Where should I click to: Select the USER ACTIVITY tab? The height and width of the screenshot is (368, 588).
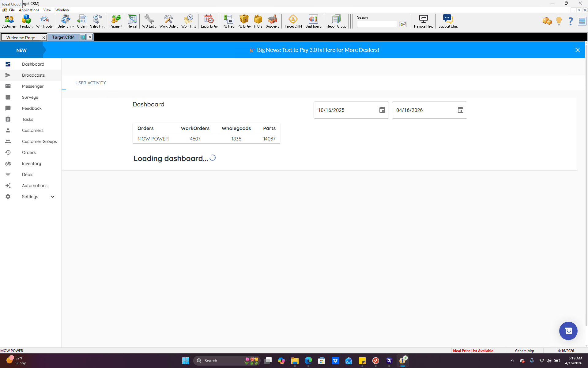[x=91, y=83]
